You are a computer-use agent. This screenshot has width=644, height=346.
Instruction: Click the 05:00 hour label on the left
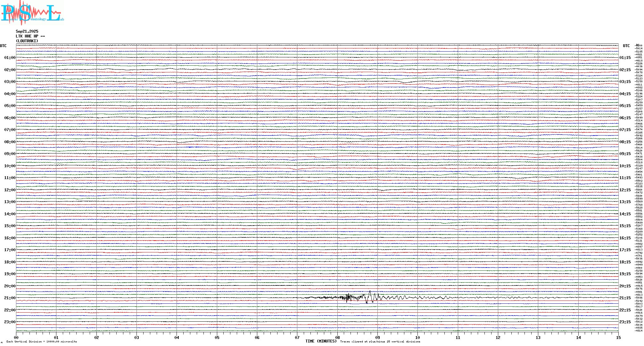click(x=10, y=106)
